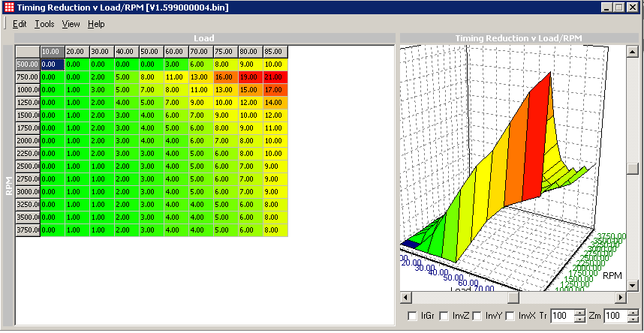Click the Zm value input field
This screenshot has height=333, width=644.
coord(615,316)
